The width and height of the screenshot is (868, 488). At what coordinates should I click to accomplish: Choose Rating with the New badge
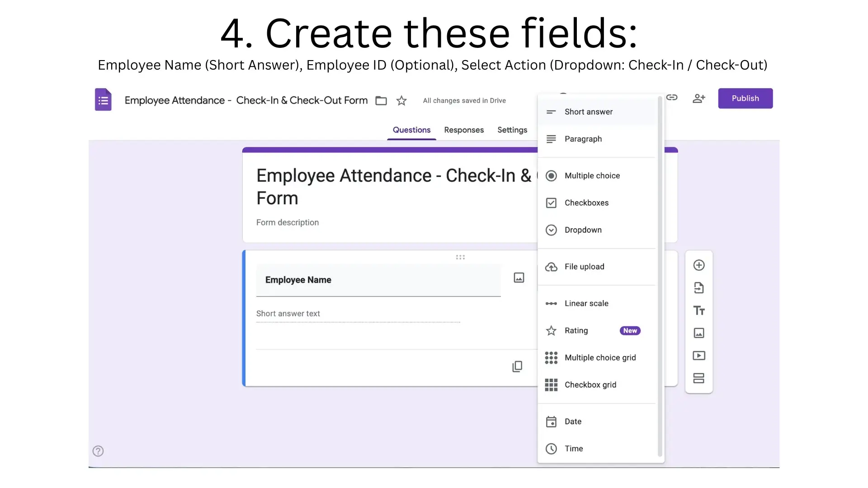point(576,330)
